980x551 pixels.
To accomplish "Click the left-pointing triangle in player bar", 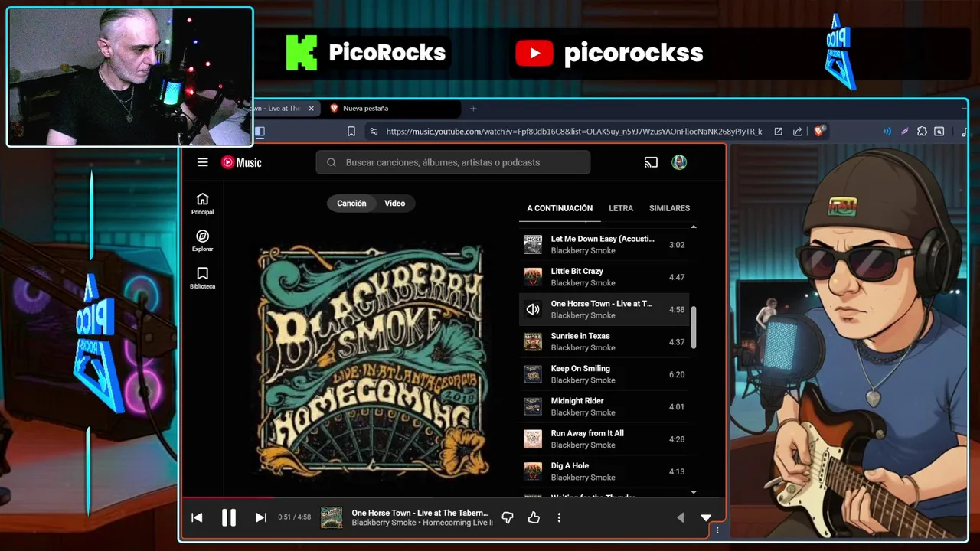I will point(680,518).
